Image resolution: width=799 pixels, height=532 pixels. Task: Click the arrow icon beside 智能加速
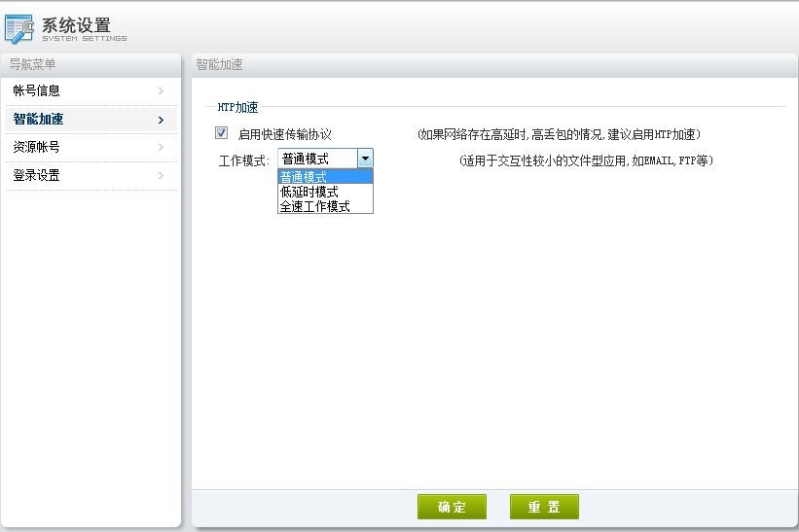tap(161, 120)
